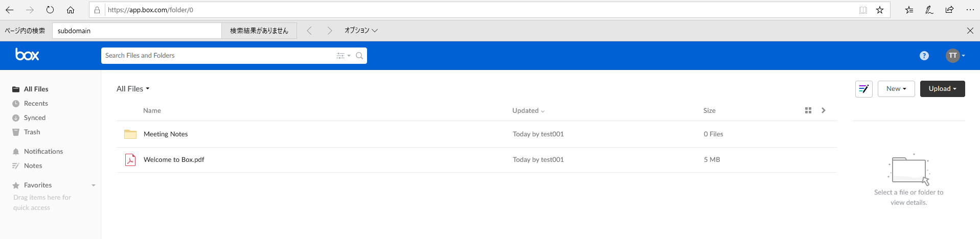This screenshot has width=980, height=239.
Task: Focus the Search Files and Folders field
Action: click(x=219, y=56)
